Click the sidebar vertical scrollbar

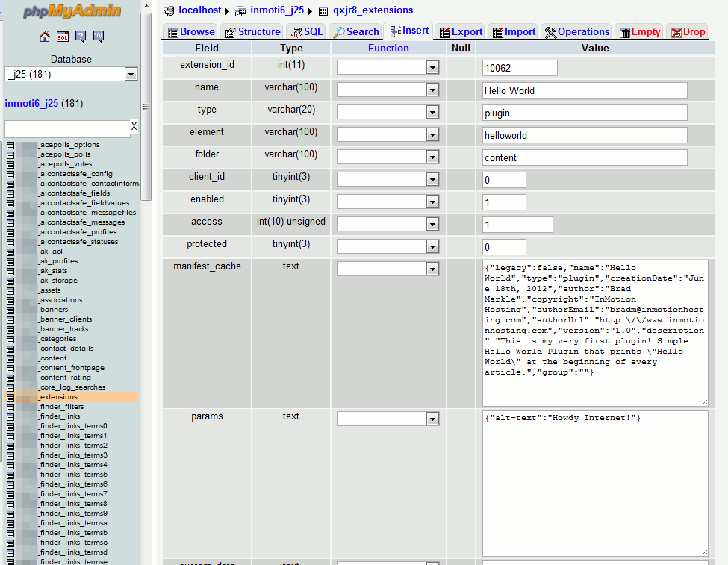tap(146, 108)
